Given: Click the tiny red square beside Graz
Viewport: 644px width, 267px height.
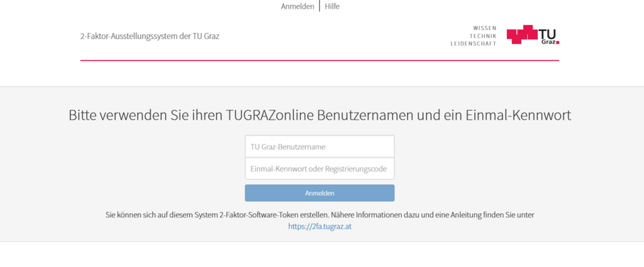Looking at the screenshot, I should coord(558,42).
